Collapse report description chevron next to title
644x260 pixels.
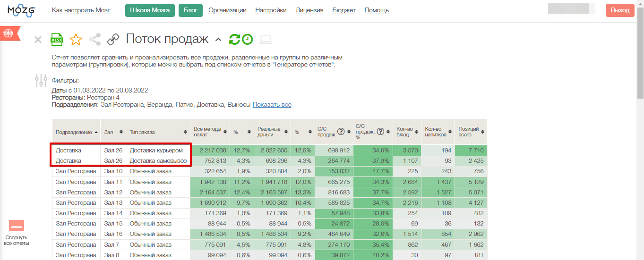(x=218, y=40)
